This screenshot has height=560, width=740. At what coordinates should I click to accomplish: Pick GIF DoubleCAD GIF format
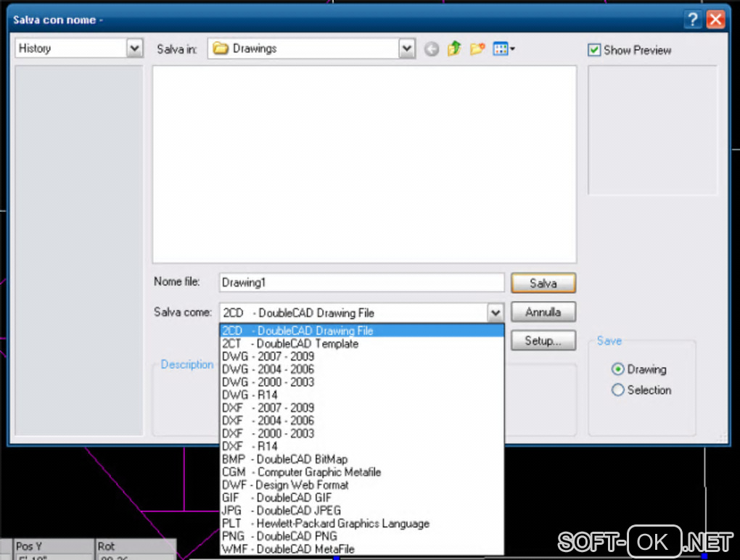coord(362,498)
